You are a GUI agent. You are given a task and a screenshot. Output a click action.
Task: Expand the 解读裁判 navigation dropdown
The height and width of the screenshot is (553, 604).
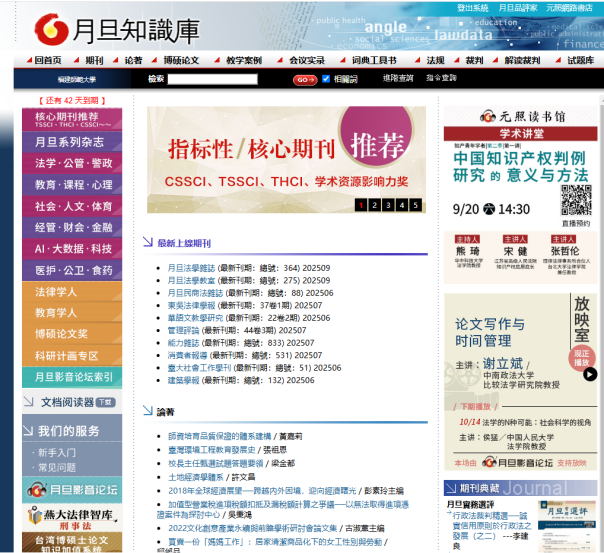[x=522, y=60]
